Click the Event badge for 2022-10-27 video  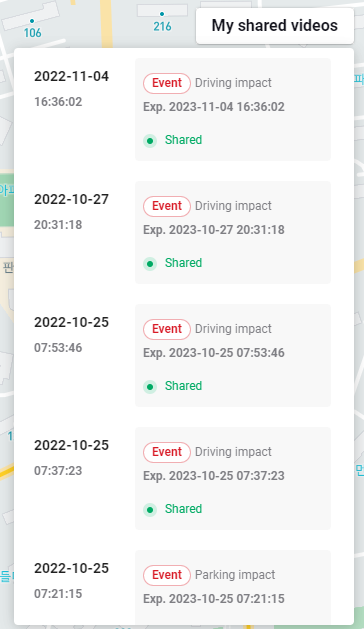coord(167,206)
